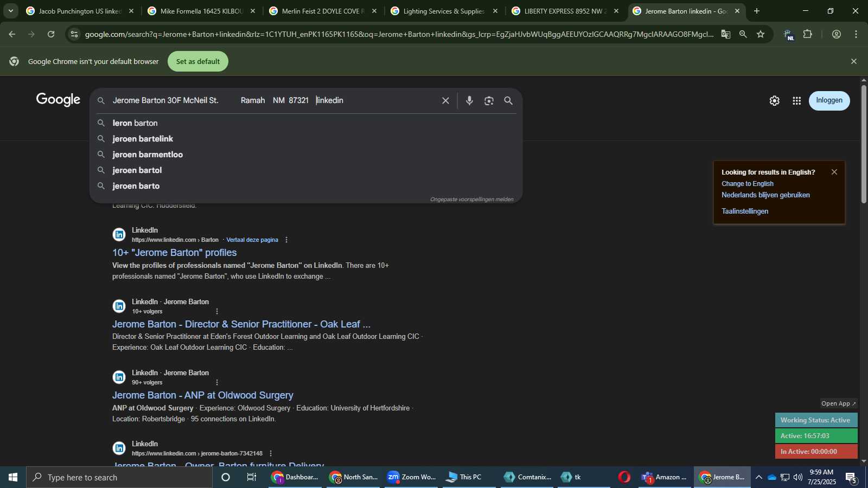Go back to previous page
The width and height of the screenshot is (868, 488).
coord(12,34)
